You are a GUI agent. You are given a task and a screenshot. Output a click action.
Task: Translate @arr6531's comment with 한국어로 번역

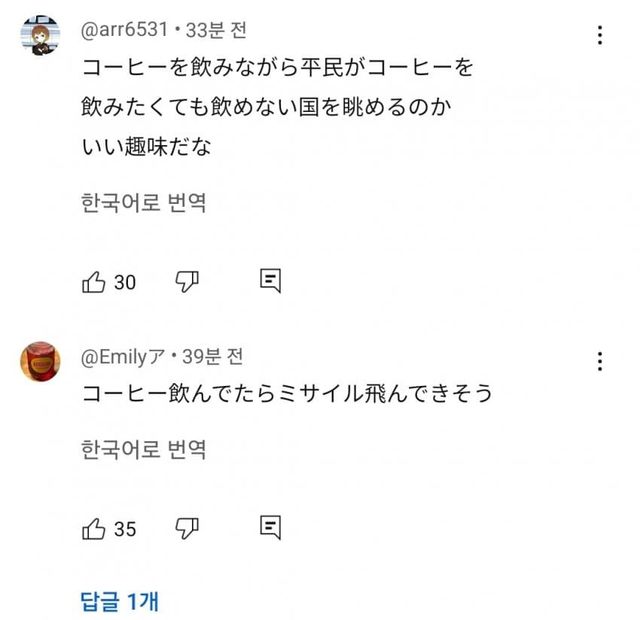click(x=143, y=204)
